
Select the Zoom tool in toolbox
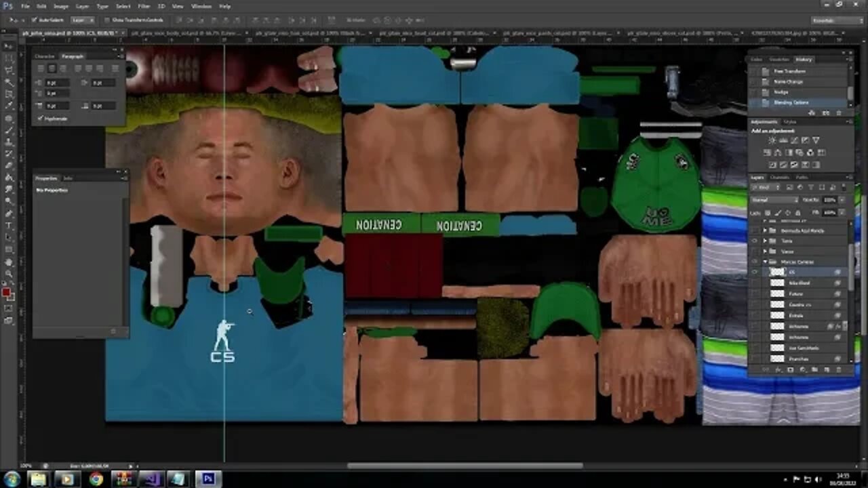8,273
